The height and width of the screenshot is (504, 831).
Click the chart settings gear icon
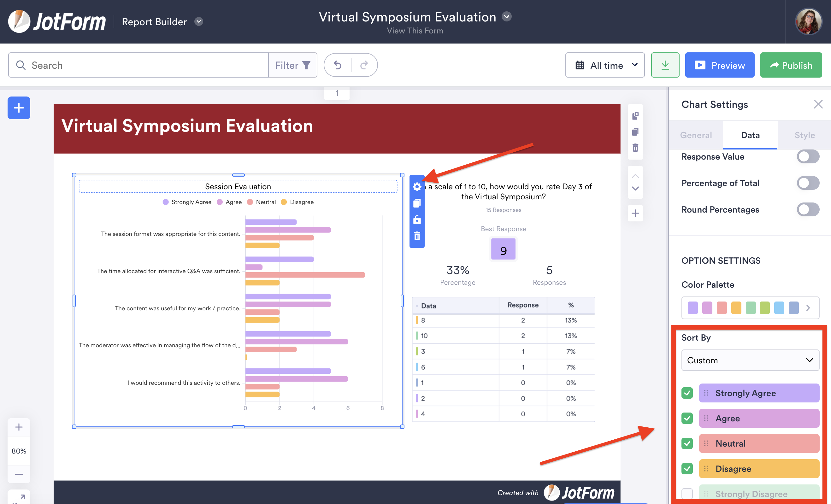click(x=417, y=187)
